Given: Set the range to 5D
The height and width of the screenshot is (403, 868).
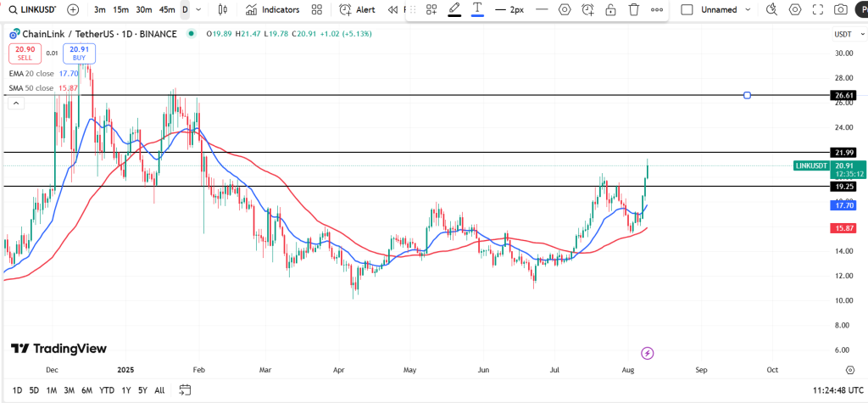Looking at the screenshot, I should coord(34,390).
